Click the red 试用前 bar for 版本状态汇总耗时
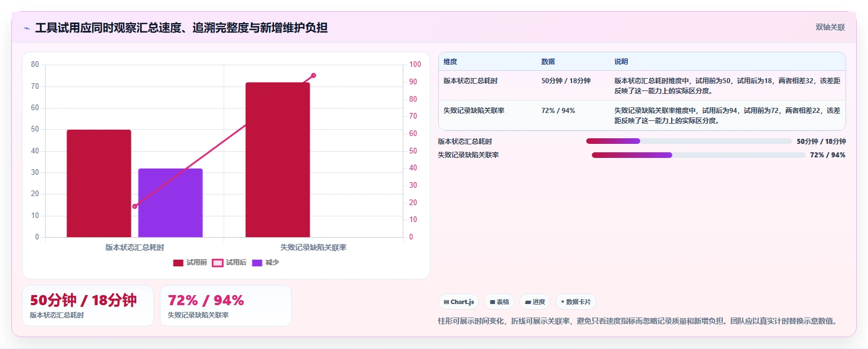Screen dimensions: 868x349 [99, 183]
